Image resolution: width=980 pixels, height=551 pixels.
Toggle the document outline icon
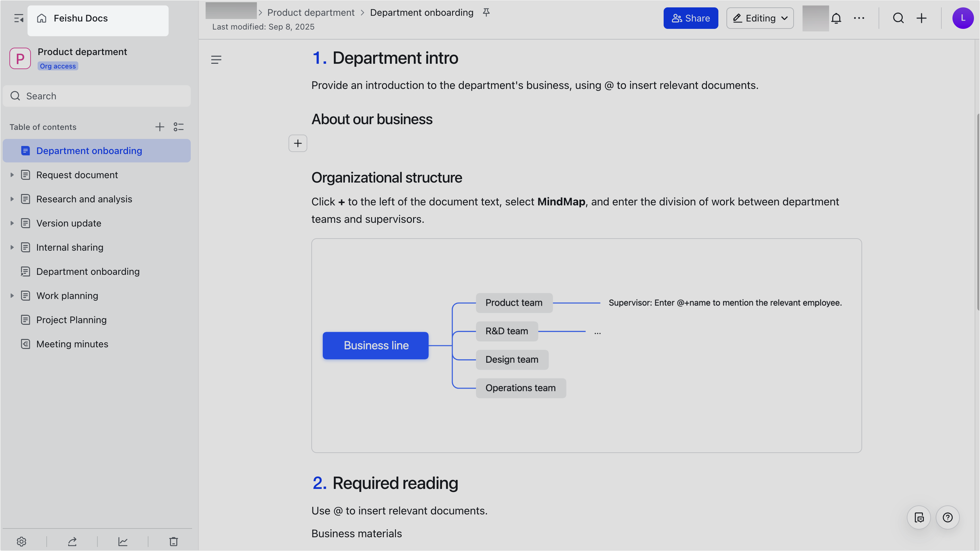click(216, 60)
